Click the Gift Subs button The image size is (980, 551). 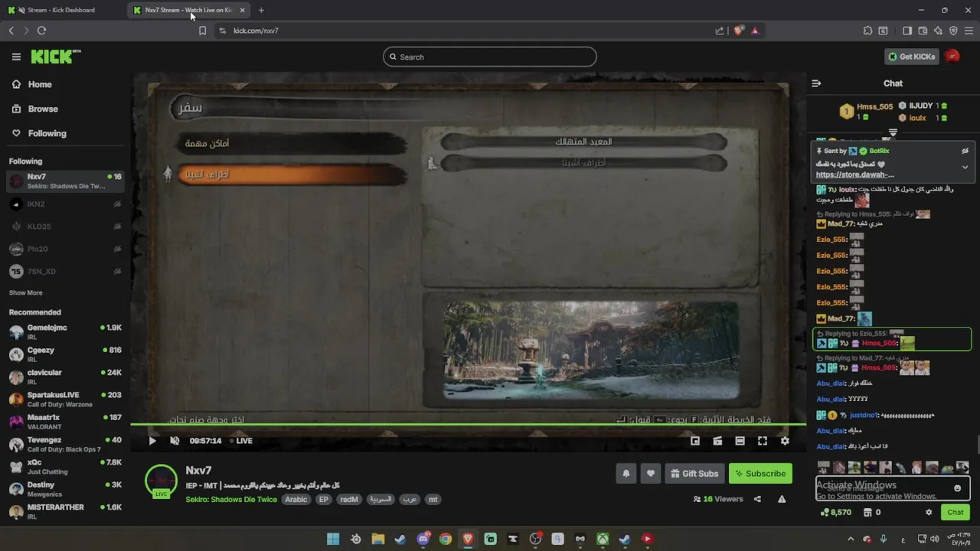(694, 474)
